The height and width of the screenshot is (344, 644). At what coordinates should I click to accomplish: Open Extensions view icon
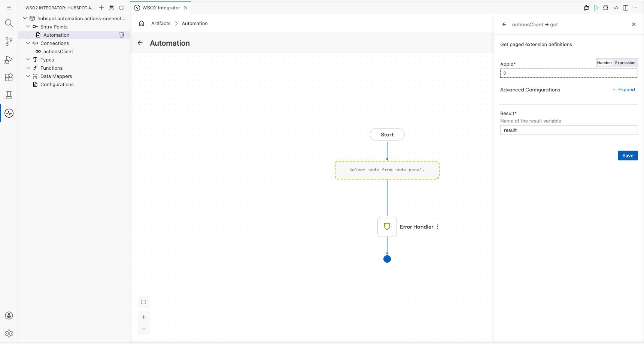[9, 77]
